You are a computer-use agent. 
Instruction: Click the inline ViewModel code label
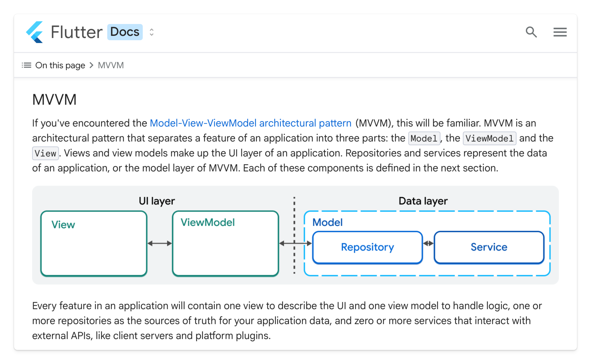pyautogui.click(x=489, y=138)
